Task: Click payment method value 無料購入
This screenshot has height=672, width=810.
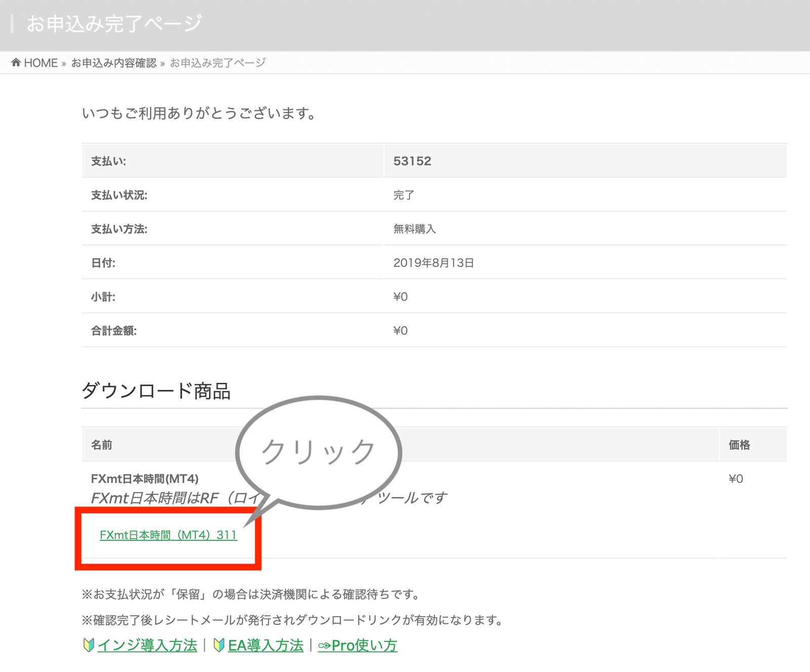Action: [415, 229]
